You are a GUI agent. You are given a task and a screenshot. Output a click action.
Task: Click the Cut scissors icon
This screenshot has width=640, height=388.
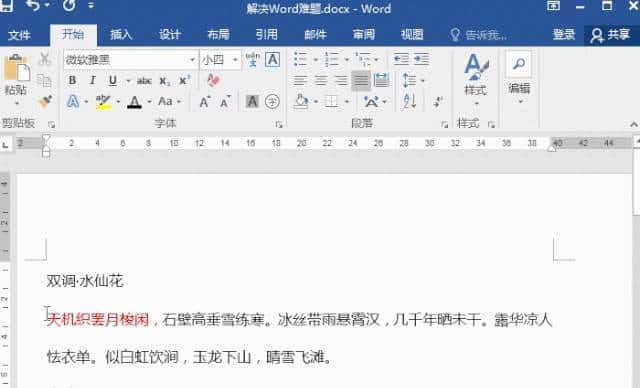click(x=44, y=60)
